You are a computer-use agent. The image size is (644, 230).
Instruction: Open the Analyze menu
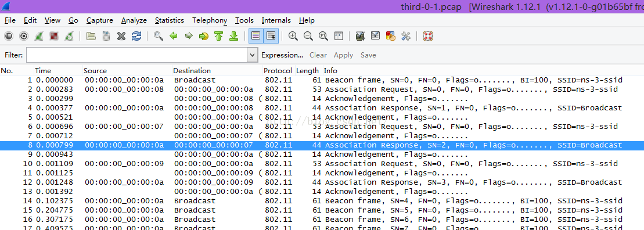134,20
